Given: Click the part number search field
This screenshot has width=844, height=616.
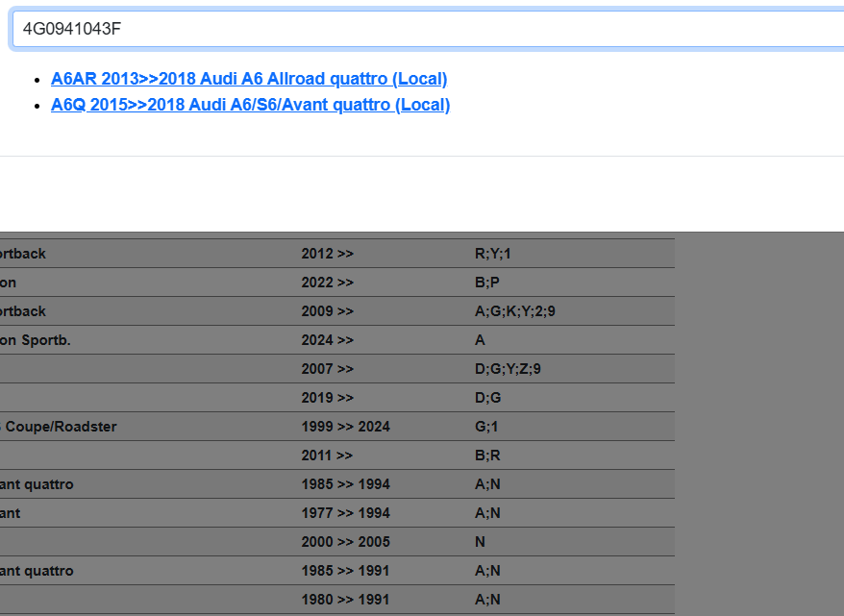Looking at the screenshot, I should (x=423, y=29).
